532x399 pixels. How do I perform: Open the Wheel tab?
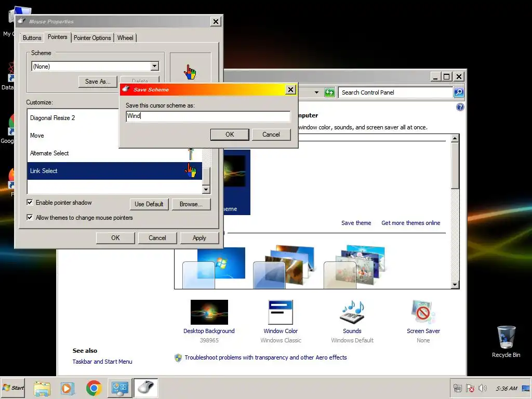click(125, 37)
